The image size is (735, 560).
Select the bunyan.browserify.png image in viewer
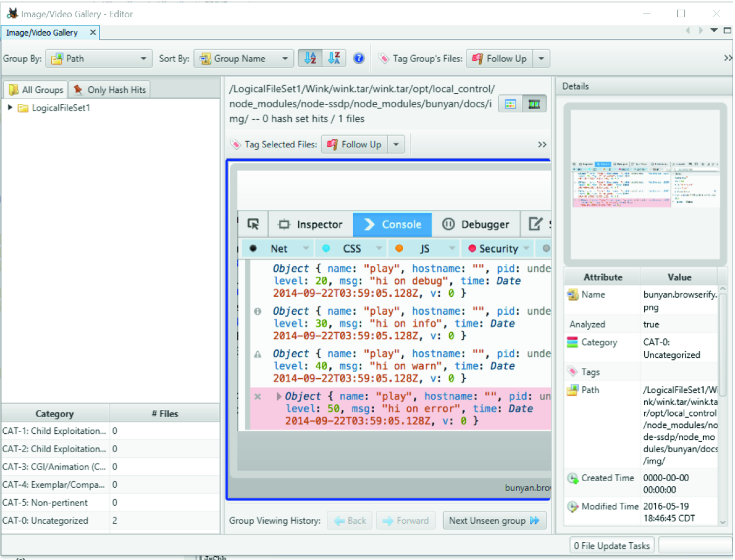point(389,330)
